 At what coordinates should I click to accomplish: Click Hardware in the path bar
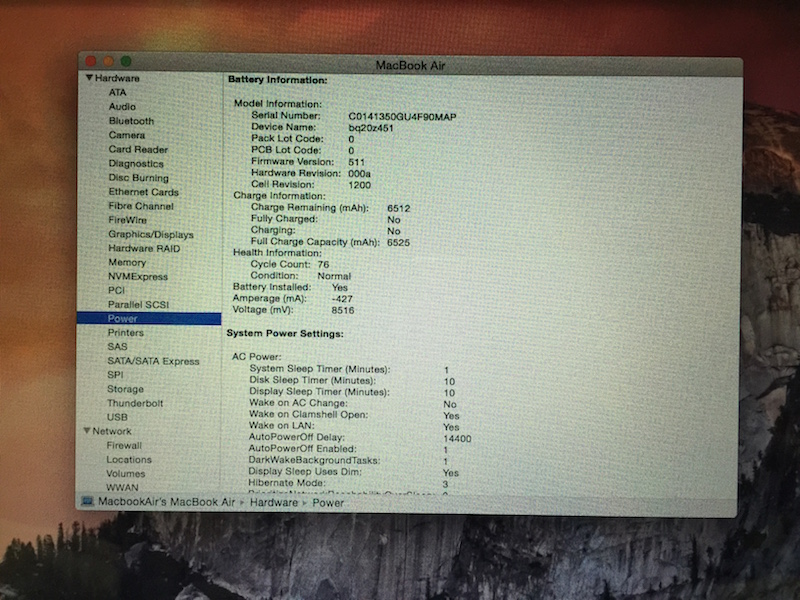pyautogui.click(x=273, y=503)
